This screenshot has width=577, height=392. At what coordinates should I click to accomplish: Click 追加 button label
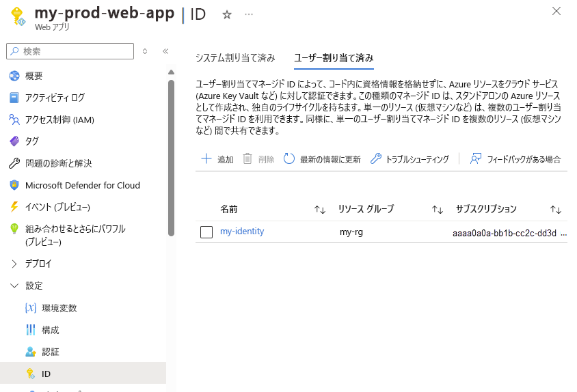[x=226, y=159]
